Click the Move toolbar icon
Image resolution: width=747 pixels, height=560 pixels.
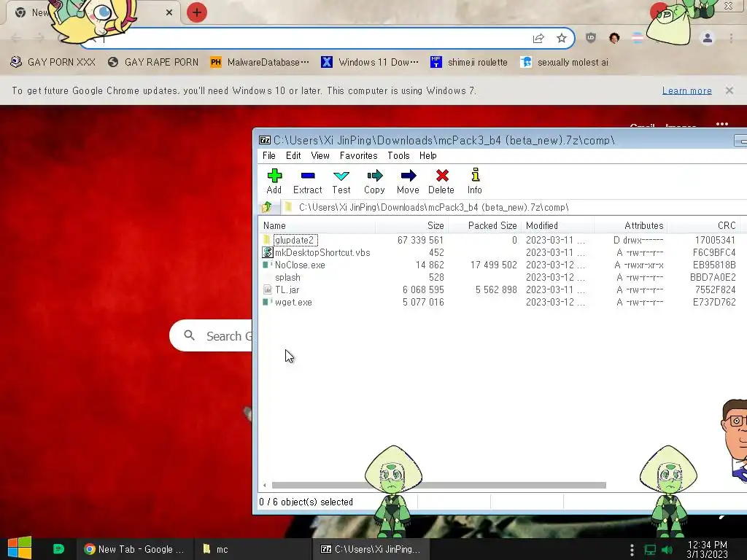(408, 182)
